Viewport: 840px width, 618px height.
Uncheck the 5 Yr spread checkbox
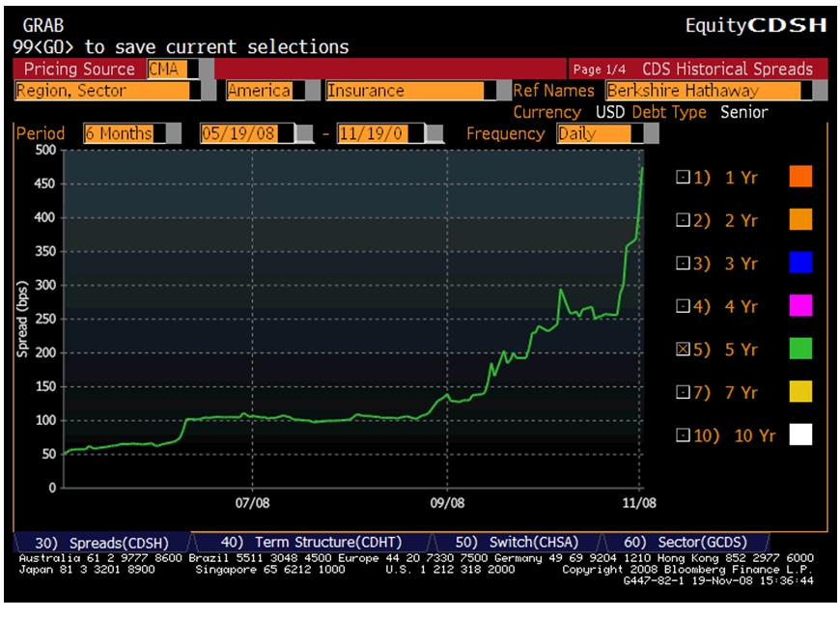point(683,349)
